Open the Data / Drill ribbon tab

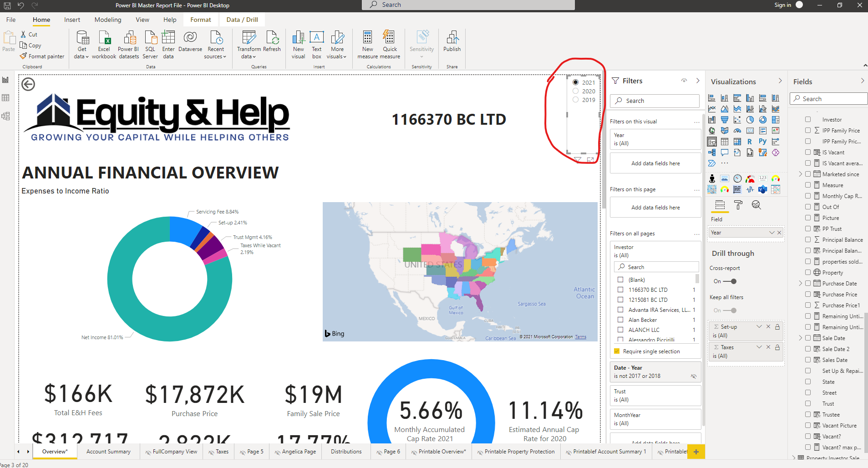tap(242, 20)
